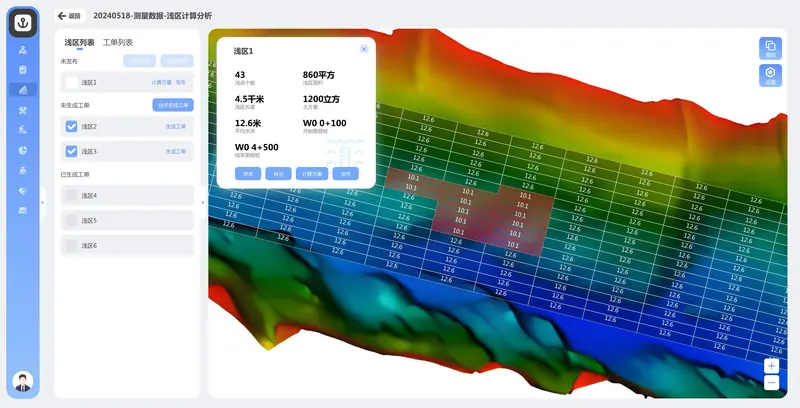Image resolution: width=800 pixels, height=408 pixels.
Task: Click the W0 4+500 end stake value
Action: click(257, 147)
